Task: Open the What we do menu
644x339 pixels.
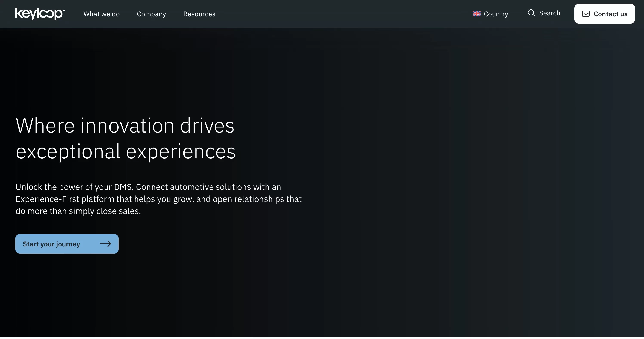Action: point(102,14)
